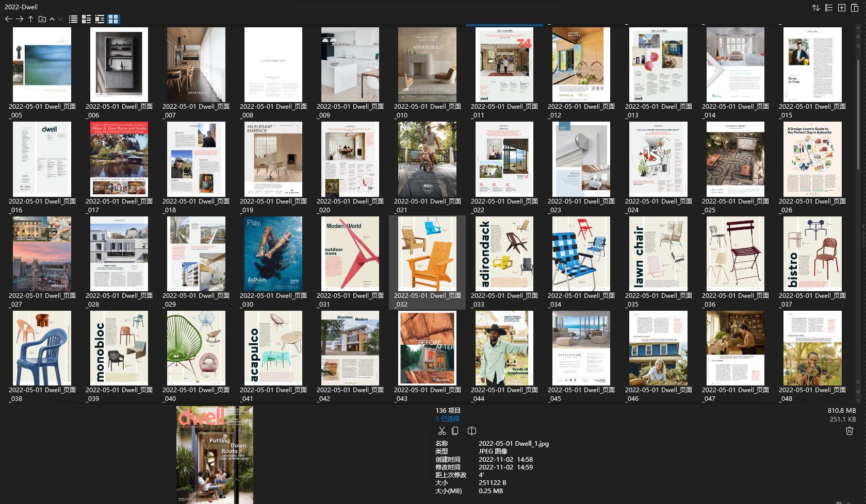
Task: Switch to list view layout
Action: point(73,19)
